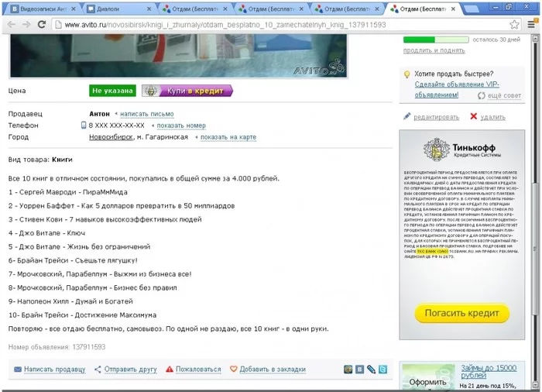The width and height of the screenshot is (542, 392).
Task: Open the Chrome menu icon
Action: pyautogui.click(x=531, y=24)
